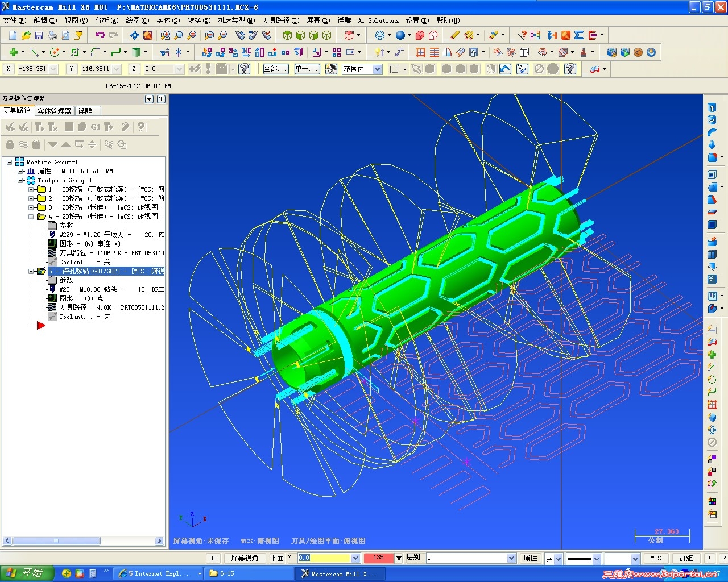Switch to the 实体管理器 tab
This screenshot has height=582, width=728.
54,111
